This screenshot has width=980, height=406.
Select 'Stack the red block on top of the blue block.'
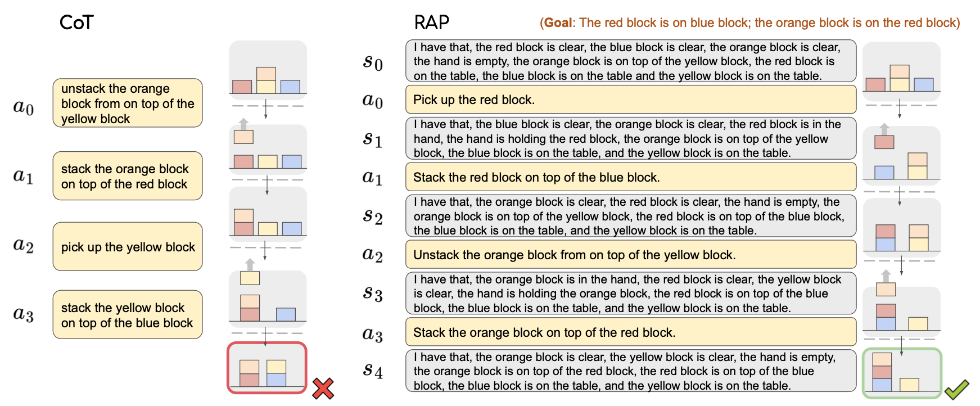tap(631, 177)
